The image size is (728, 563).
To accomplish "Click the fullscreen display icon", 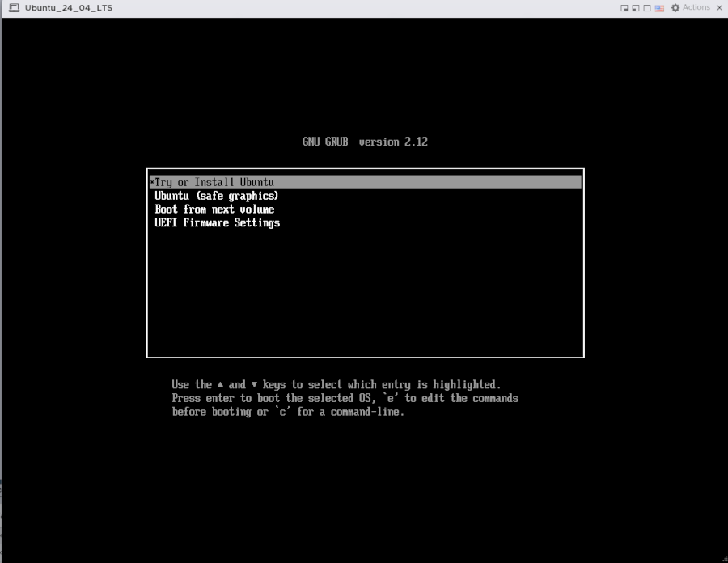I will tap(647, 7).
